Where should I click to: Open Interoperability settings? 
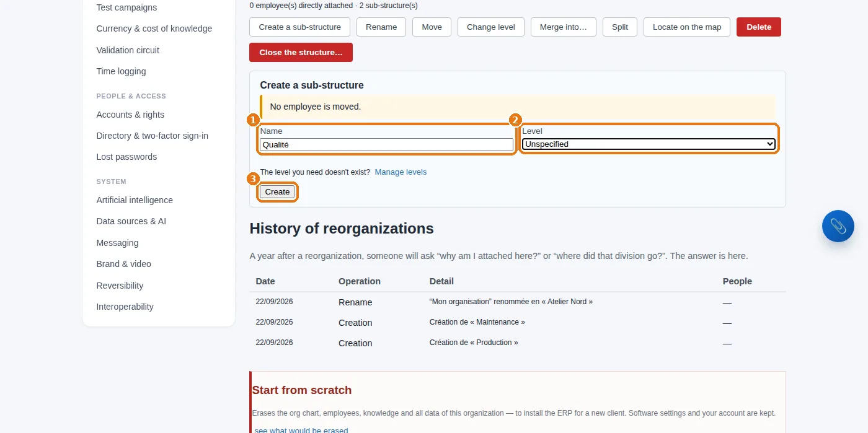pyautogui.click(x=125, y=307)
